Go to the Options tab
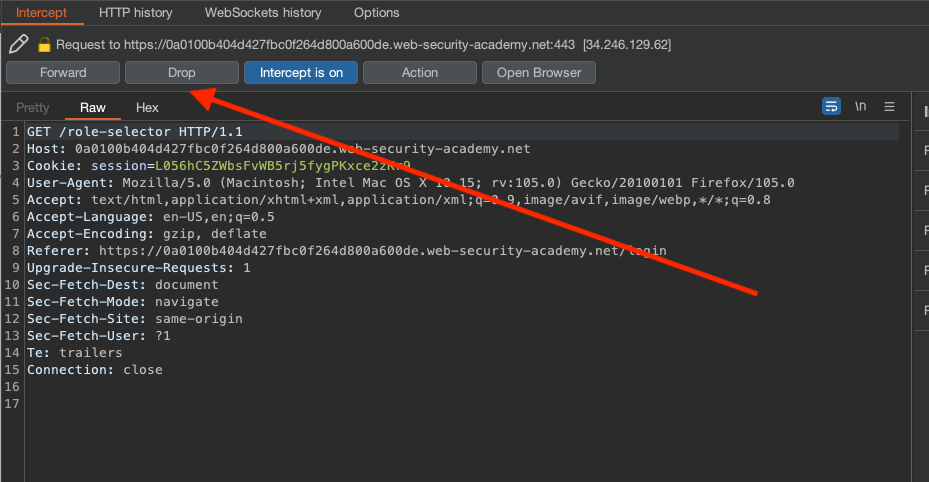The image size is (929, 482). point(376,13)
